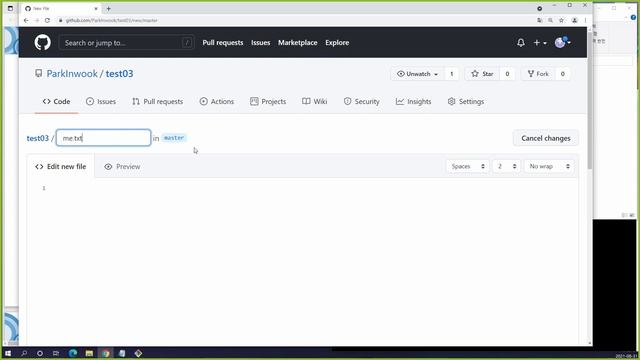The height and width of the screenshot is (360, 640).
Task: Go to Explore
Action: [337, 42]
